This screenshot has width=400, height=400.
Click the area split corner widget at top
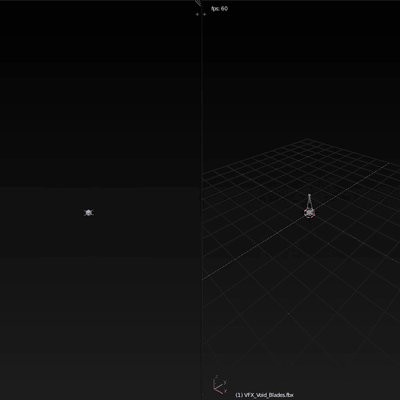(198, 3)
